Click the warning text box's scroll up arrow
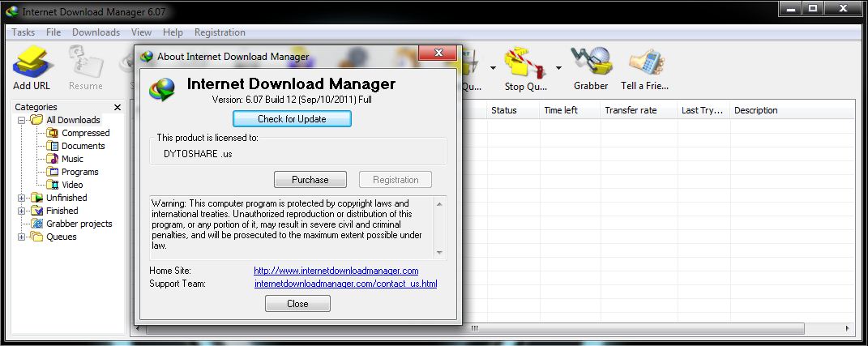 (x=439, y=204)
